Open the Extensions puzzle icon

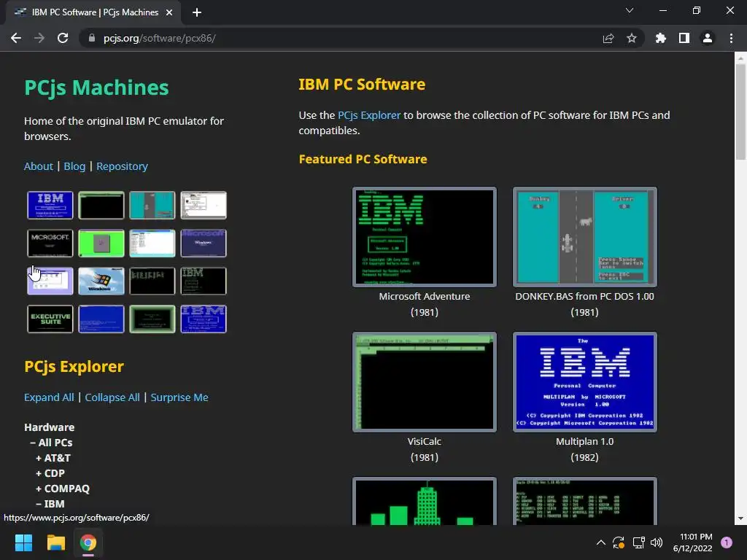(x=660, y=38)
